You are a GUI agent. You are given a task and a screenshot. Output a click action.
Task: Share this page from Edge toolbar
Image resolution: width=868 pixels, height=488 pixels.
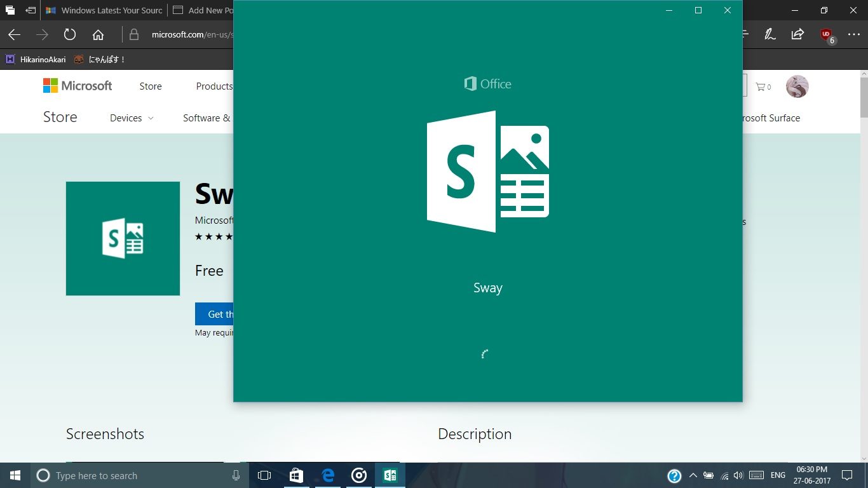point(797,34)
